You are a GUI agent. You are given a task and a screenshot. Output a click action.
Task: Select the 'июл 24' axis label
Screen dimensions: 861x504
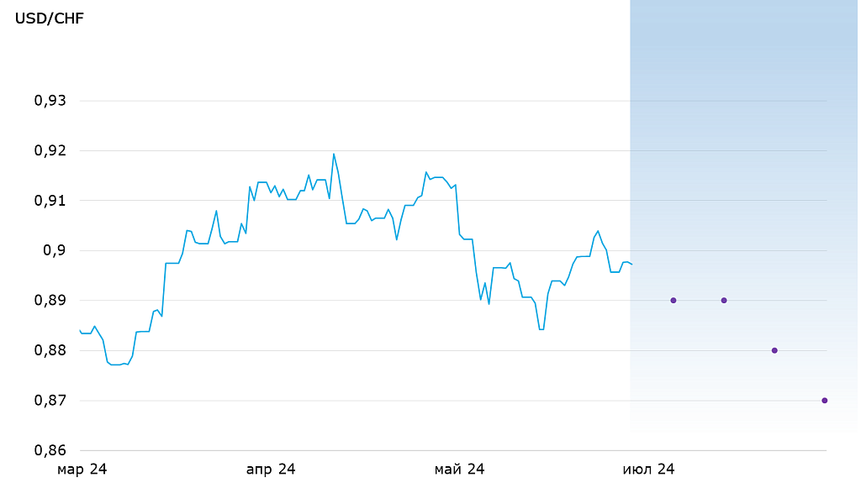coord(648,470)
